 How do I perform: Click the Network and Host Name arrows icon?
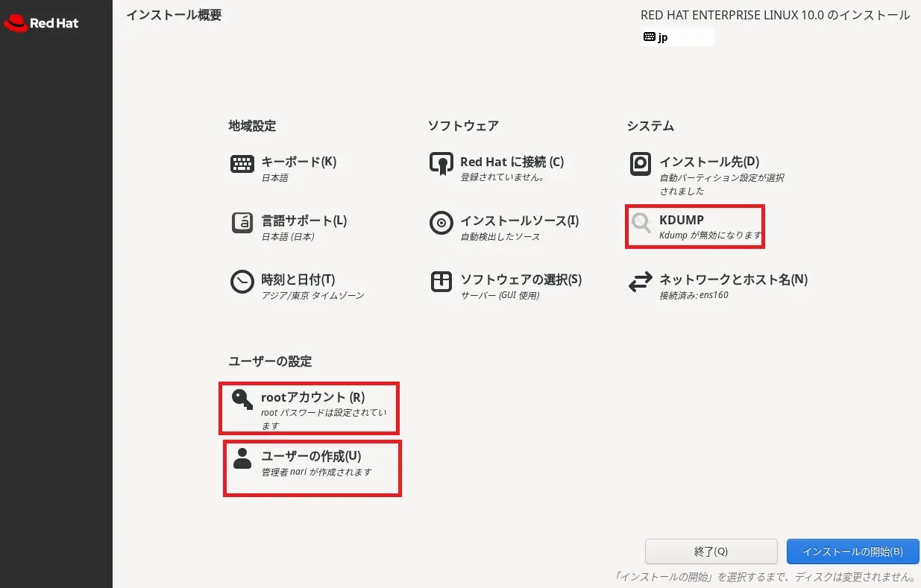coord(640,282)
